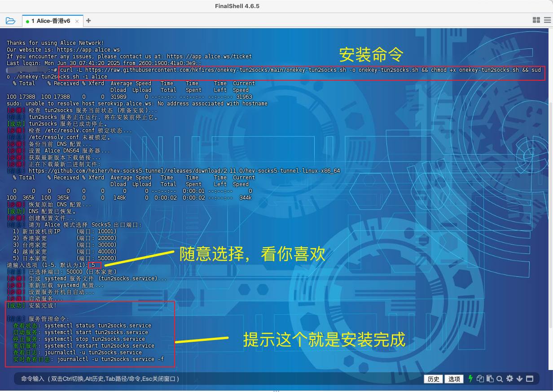Click the app.alice.ws/ticket URL in terminal
This screenshot has height=392, width=553.
(x=209, y=57)
